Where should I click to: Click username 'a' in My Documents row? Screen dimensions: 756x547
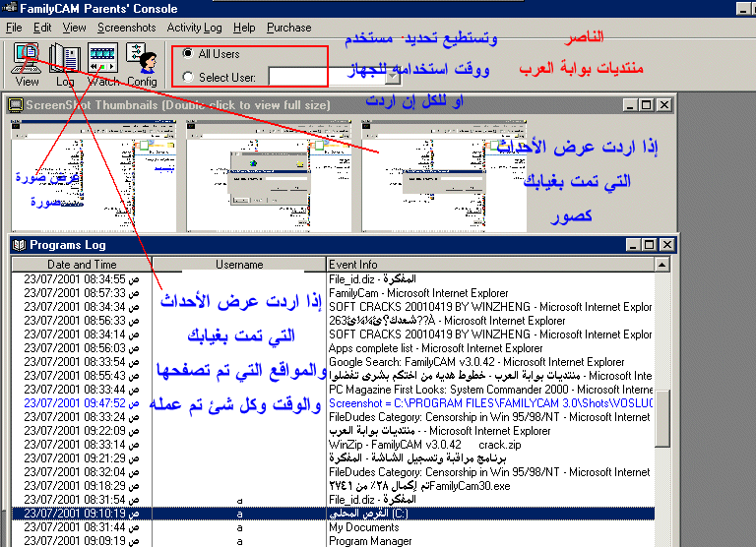239,527
